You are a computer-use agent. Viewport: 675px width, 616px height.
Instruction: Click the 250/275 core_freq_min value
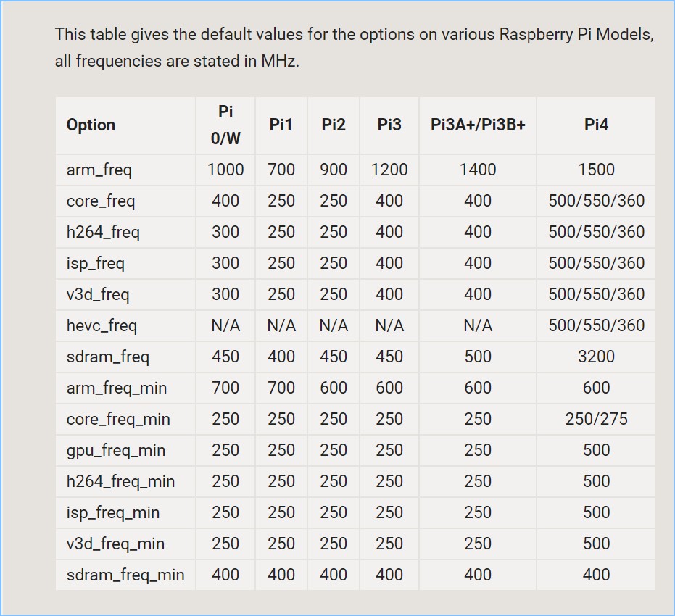[x=596, y=419]
